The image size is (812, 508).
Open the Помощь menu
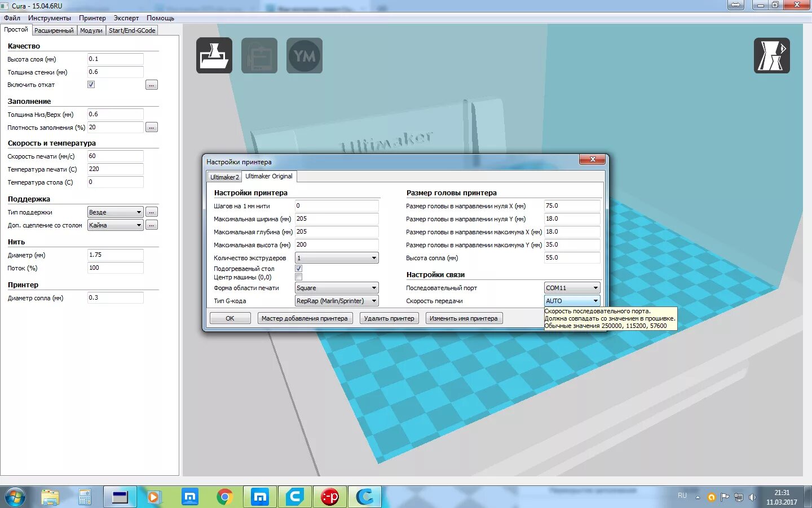tap(161, 18)
